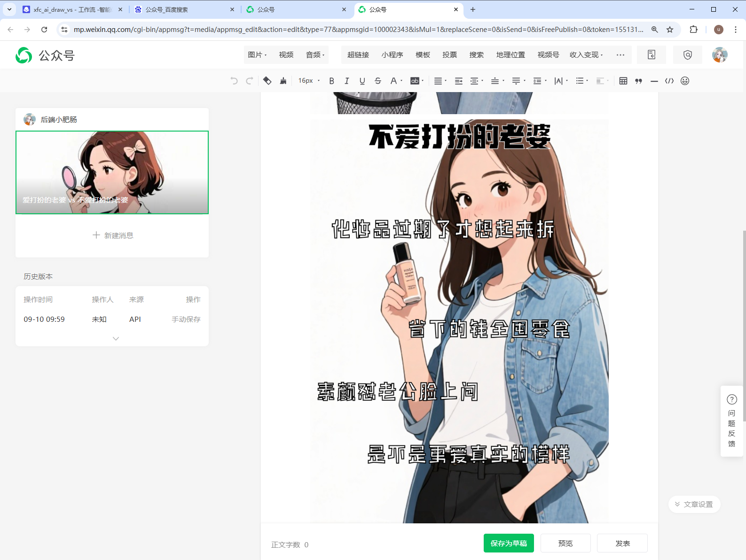746x560 pixels.
Task: Click the 不爱打扮的老婆 image in the editor
Action: 460,321
